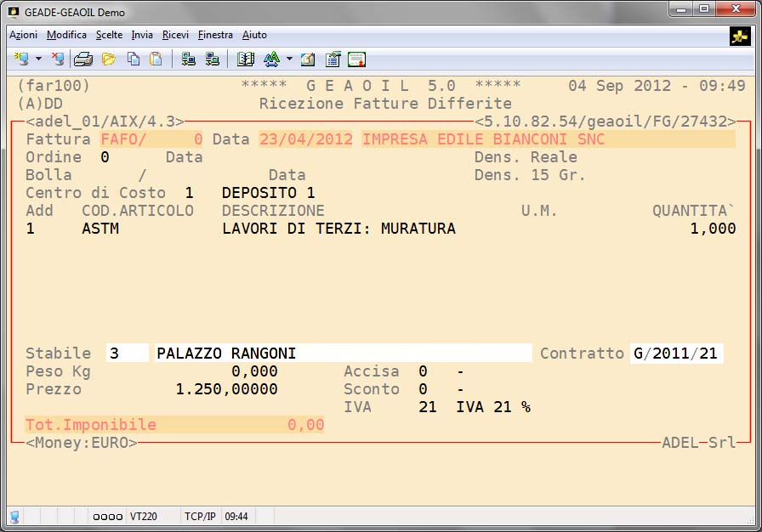Click the disconnect session icon
Viewport: 762px width, 532px height.
point(58,59)
